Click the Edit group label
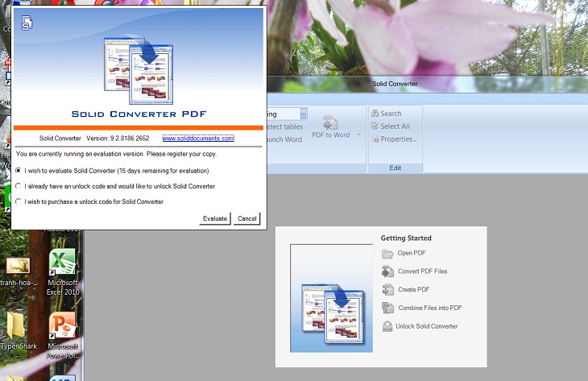Viewport: 588px width, 381px height. tap(395, 168)
